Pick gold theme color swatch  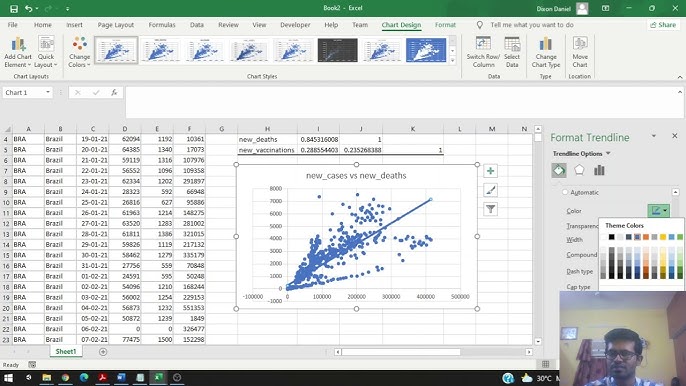(663, 237)
